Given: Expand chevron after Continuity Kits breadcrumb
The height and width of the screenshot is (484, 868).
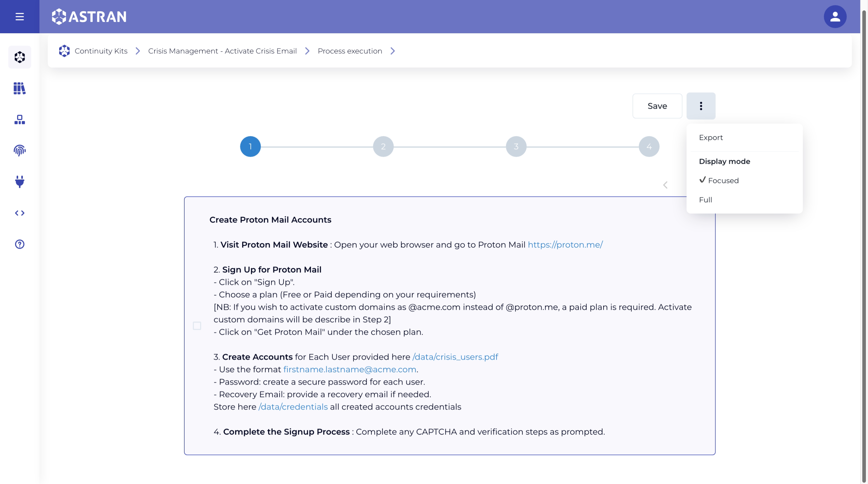Looking at the screenshot, I should pyautogui.click(x=138, y=51).
